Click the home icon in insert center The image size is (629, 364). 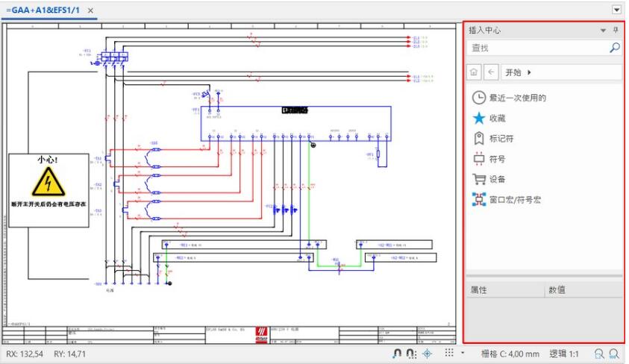pos(474,72)
